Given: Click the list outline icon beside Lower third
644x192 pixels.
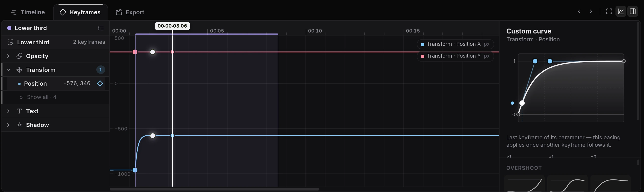Looking at the screenshot, I should click(x=101, y=28).
